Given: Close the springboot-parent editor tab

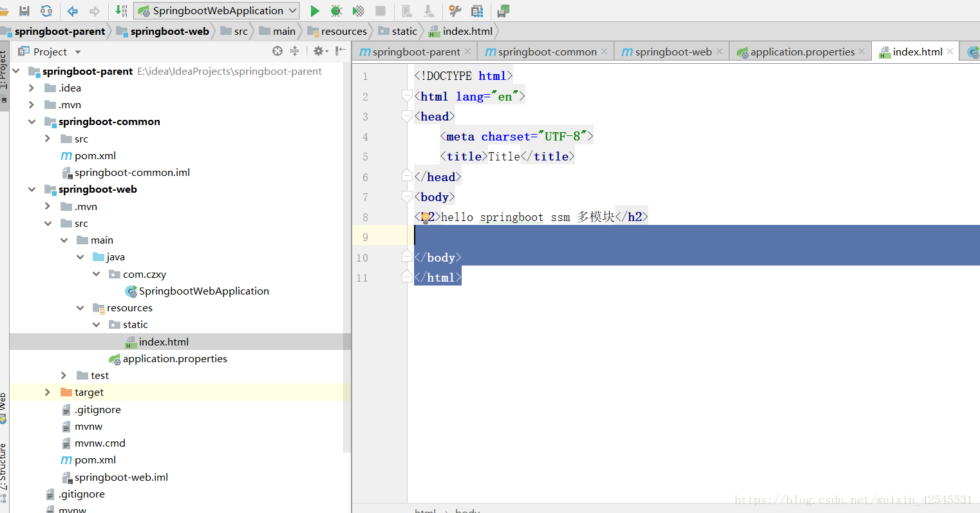Looking at the screenshot, I should 467,52.
